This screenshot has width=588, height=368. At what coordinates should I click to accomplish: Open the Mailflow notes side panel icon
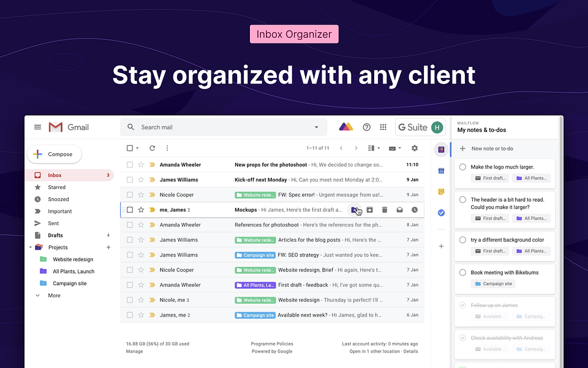click(442, 150)
